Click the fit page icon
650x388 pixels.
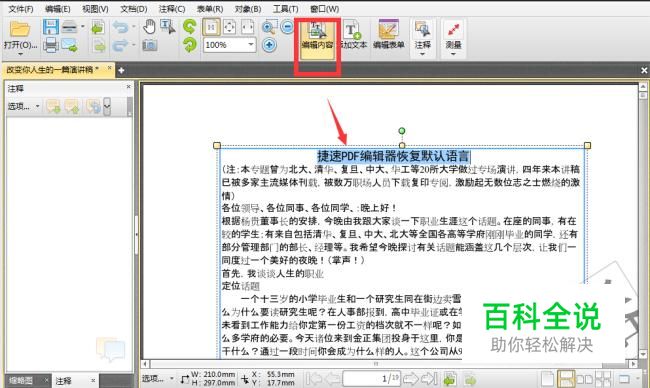(229, 27)
